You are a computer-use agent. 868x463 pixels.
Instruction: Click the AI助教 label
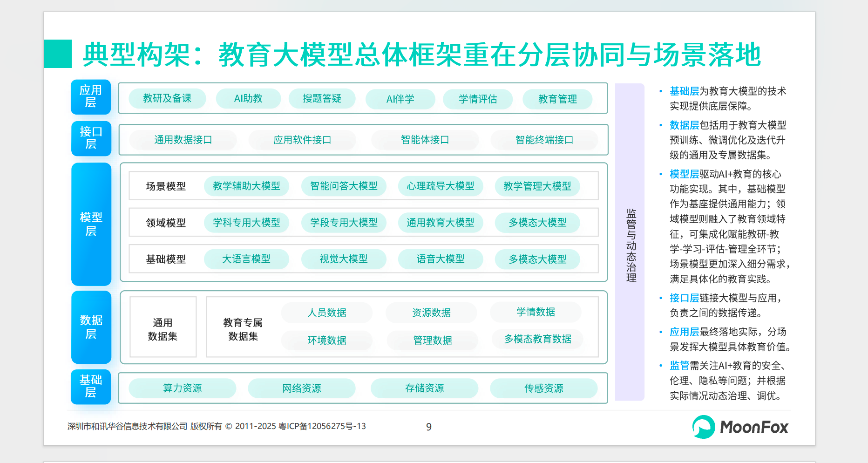[248, 99]
